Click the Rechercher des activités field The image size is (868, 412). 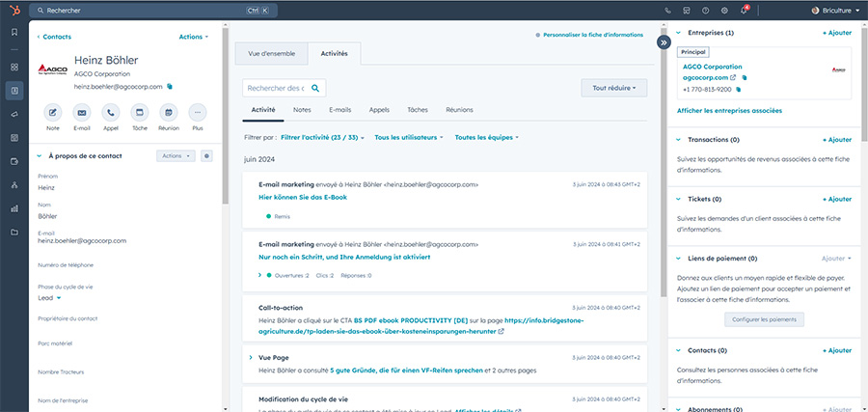[284, 88]
